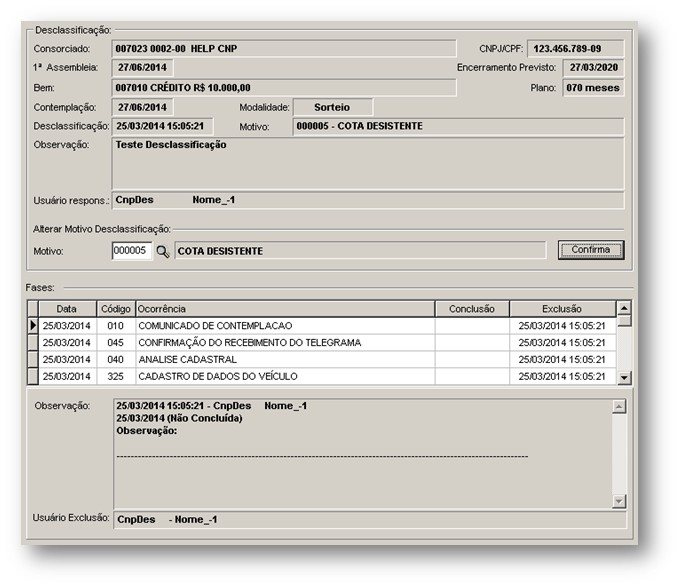The image size is (680, 587).
Task: Click the COTA DESISTENTE description field
Action: click(x=360, y=251)
